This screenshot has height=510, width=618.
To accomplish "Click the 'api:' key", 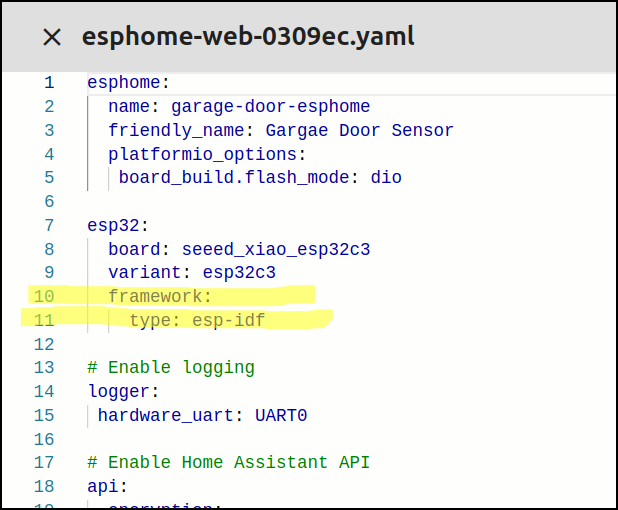I will (108, 486).
